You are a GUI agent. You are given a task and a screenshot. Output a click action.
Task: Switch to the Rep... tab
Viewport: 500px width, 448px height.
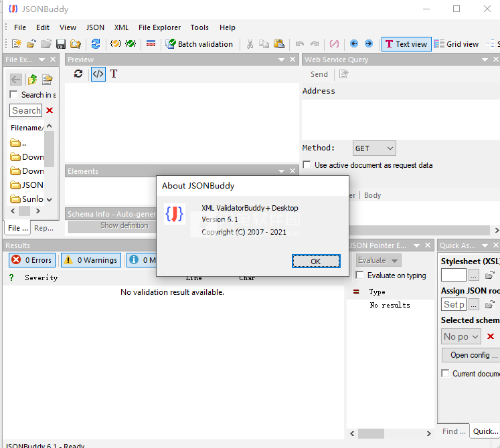click(44, 228)
